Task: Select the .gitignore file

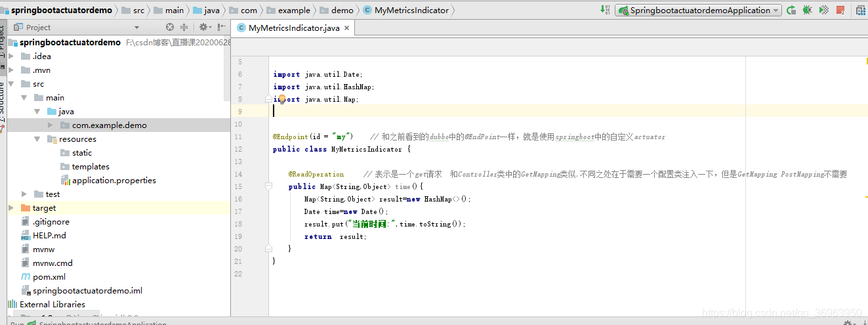Action: point(51,222)
